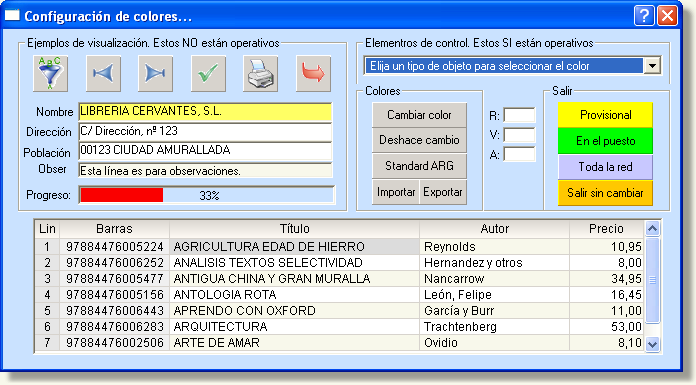Click price 53,00 cell
The image size is (696, 385).
pyautogui.click(x=606, y=326)
